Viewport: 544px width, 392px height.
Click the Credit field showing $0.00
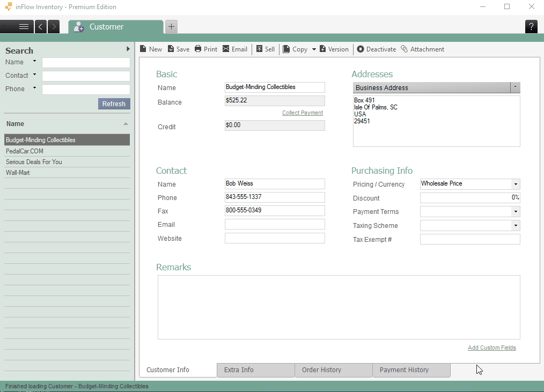[275, 125]
